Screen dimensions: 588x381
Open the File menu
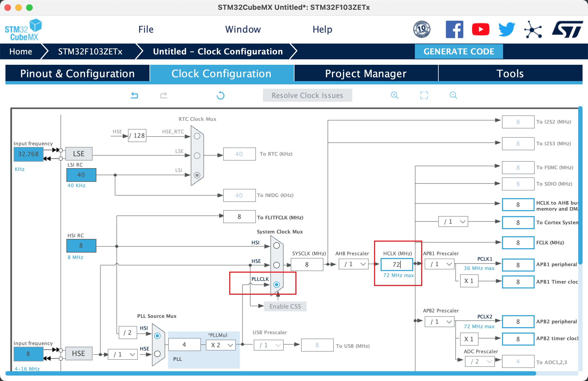[146, 29]
